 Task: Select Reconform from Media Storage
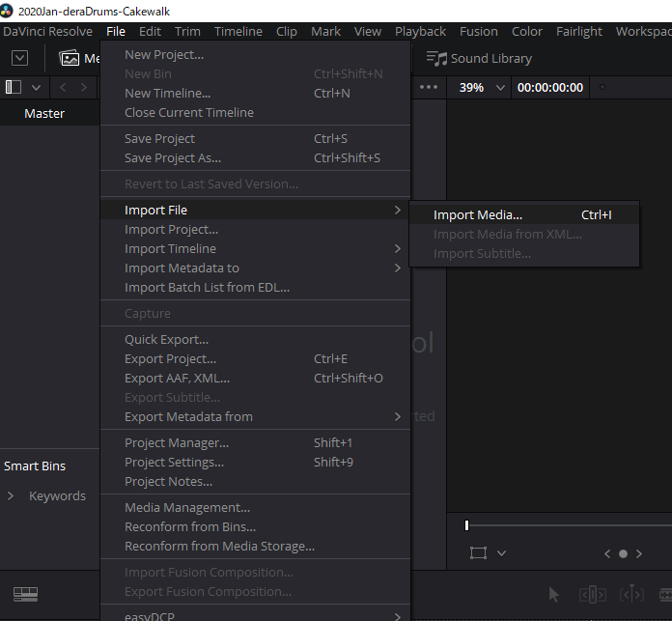coord(256,546)
